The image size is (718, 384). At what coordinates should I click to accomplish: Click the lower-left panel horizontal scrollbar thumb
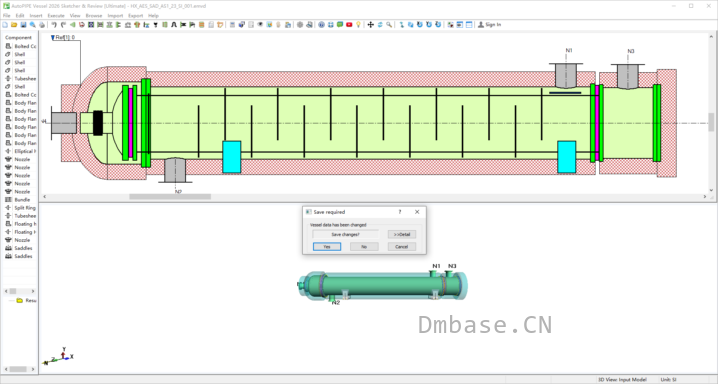tap(18, 369)
